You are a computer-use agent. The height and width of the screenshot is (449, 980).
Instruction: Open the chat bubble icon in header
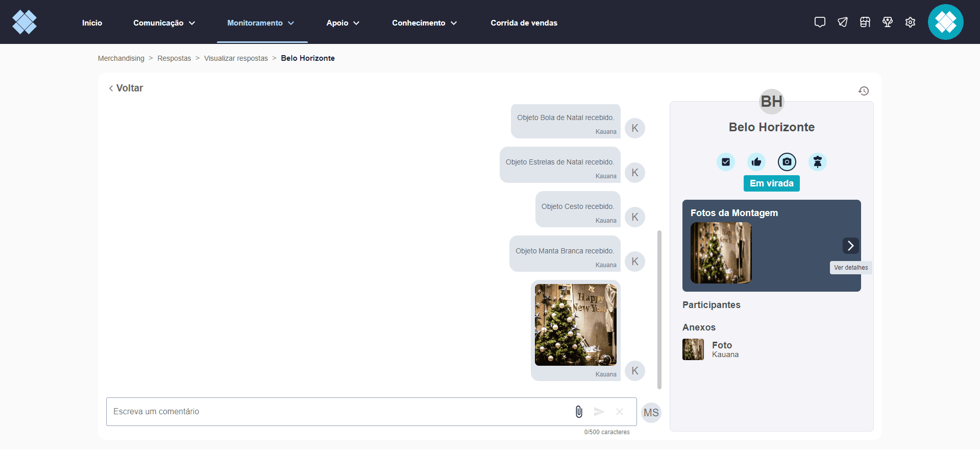(x=820, y=22)
